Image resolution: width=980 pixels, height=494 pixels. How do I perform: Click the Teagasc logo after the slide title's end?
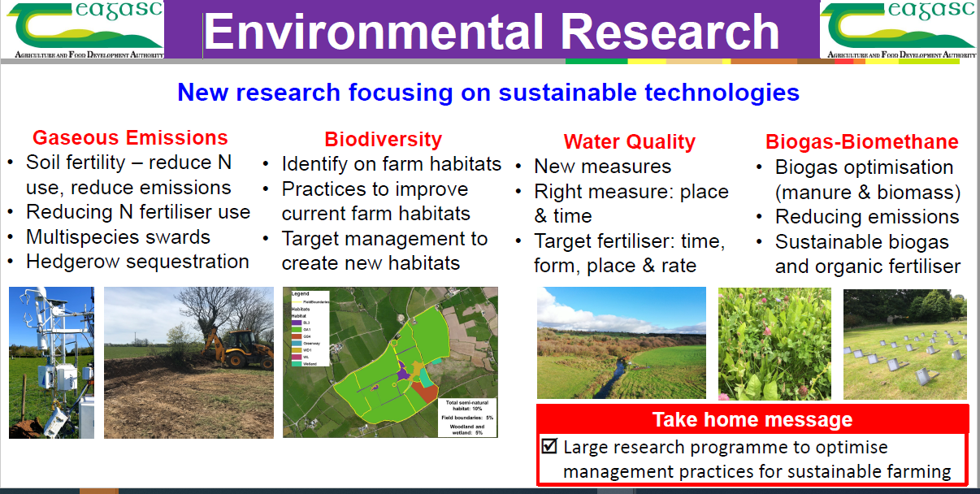click(898, 29)
